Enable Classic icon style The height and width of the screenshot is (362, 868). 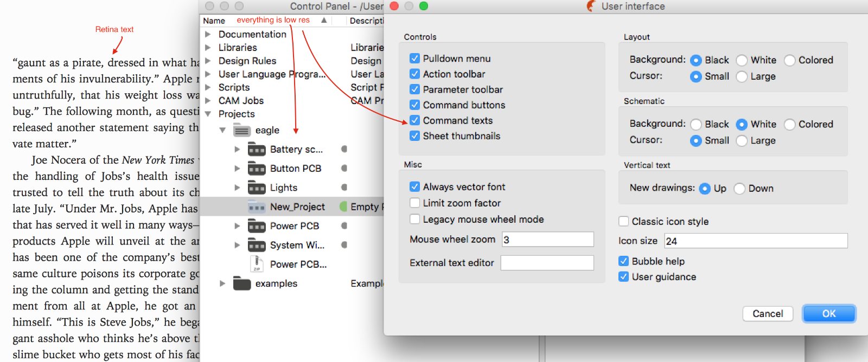pyautogui.click(x=624, y=221)
